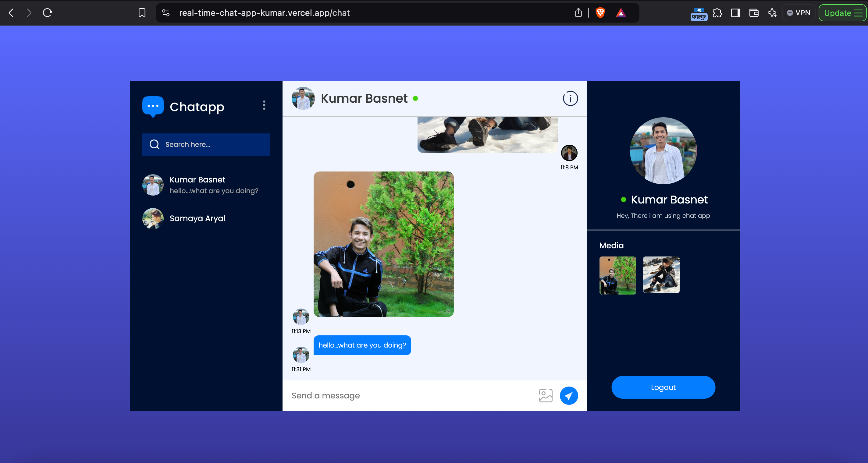868x463 pixels.
Task: Open the green tree media thumbnail
Action: click(x=618, y=275)
